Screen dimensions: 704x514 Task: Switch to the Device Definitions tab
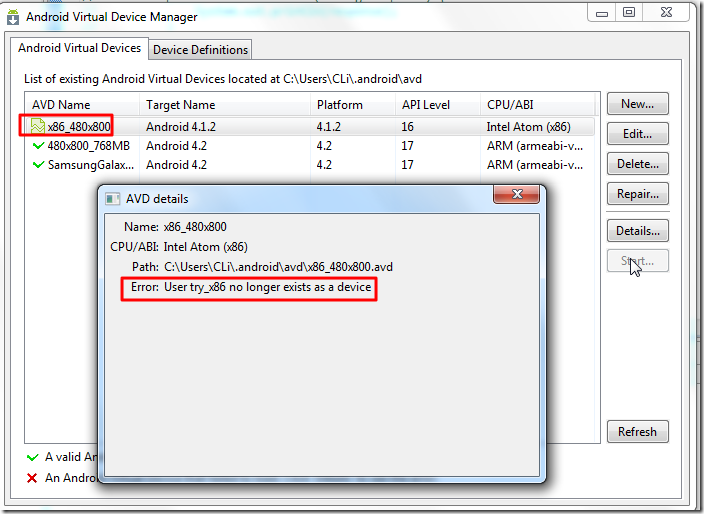[200, 50]
